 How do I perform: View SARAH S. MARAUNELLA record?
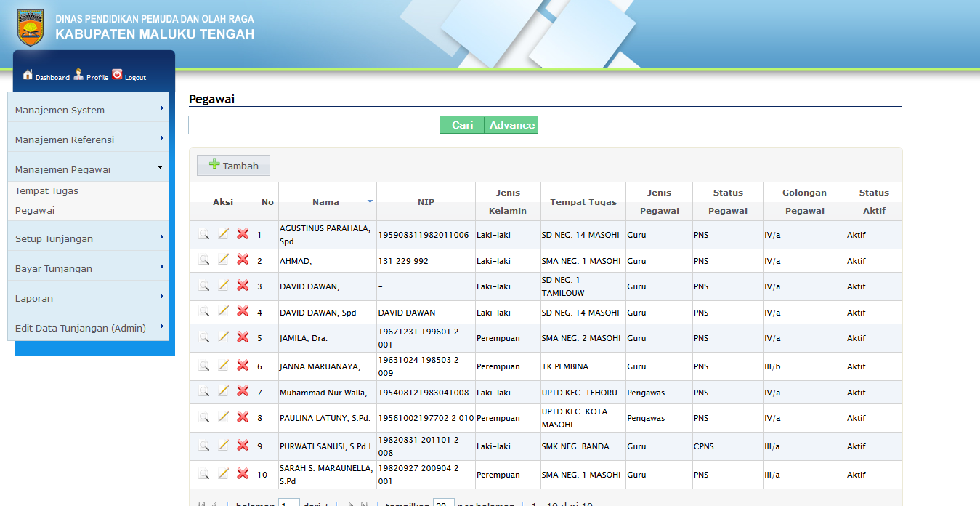[x=204, y=474]
